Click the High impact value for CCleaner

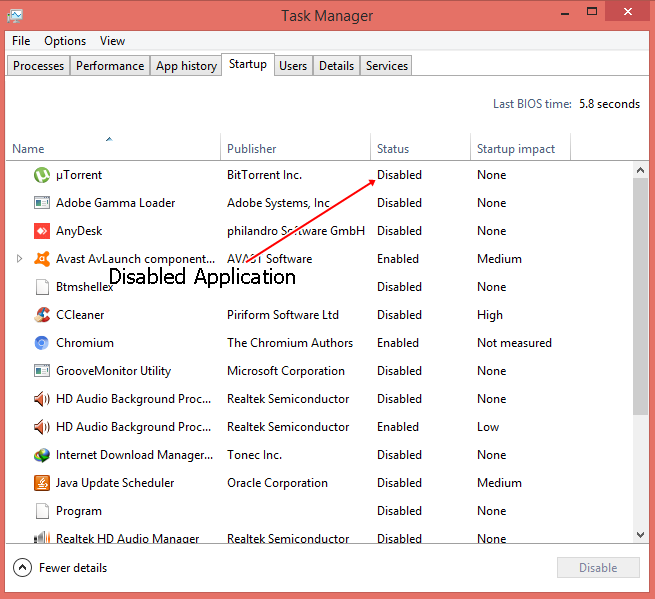(x=490, y=315)
